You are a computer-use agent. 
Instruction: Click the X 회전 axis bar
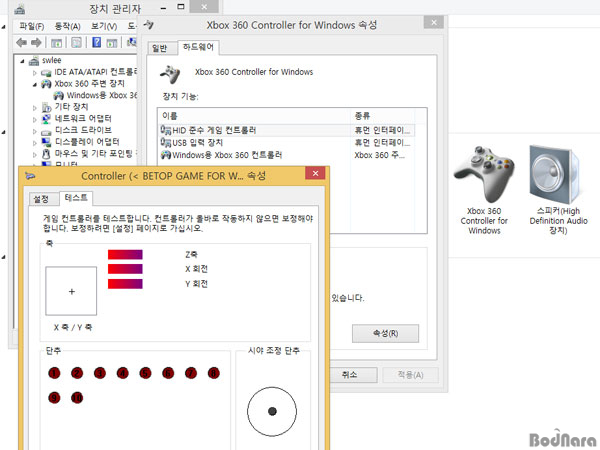125,269
